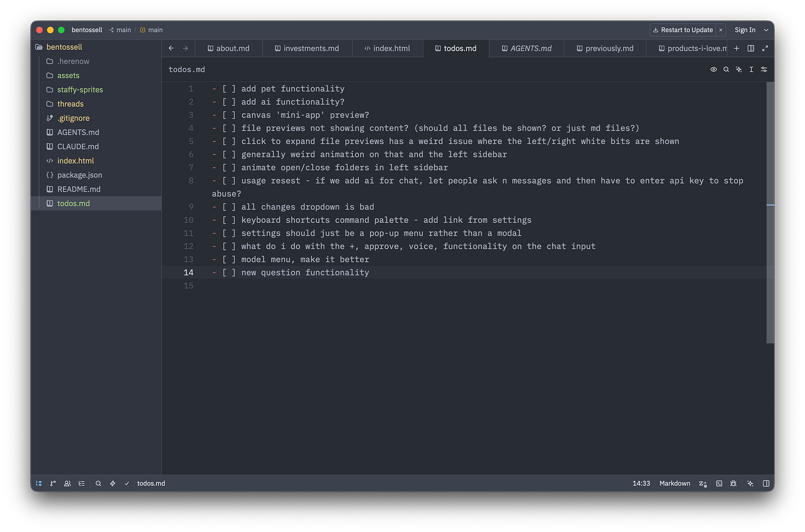Go back with the left arrow
Viewport: 805px width, 532px height.
tap(171, 49)
